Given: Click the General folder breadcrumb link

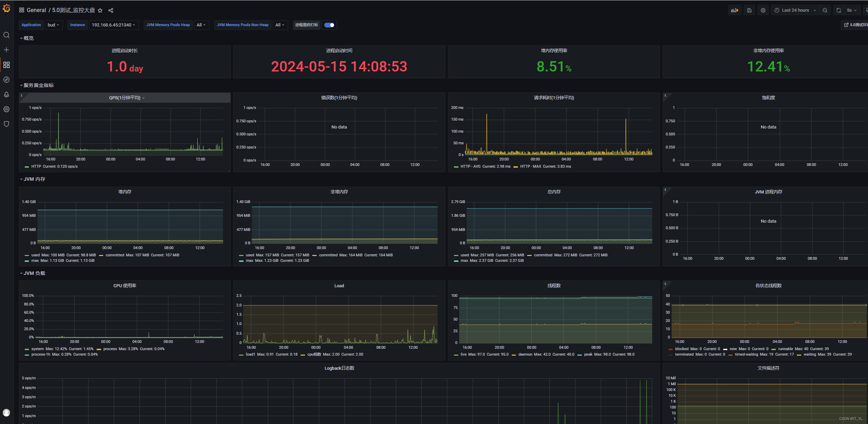Looking at the screenshot, I should coord(36,10).
